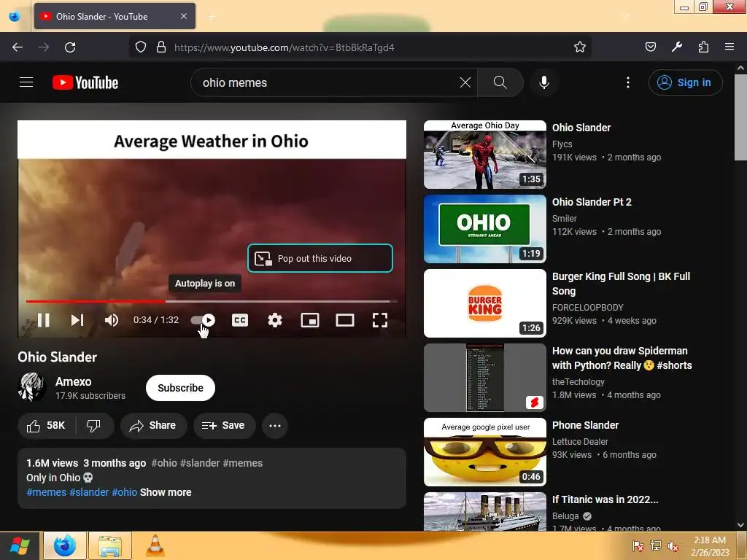Open the Flycs channel name

(x=562, y=144)
